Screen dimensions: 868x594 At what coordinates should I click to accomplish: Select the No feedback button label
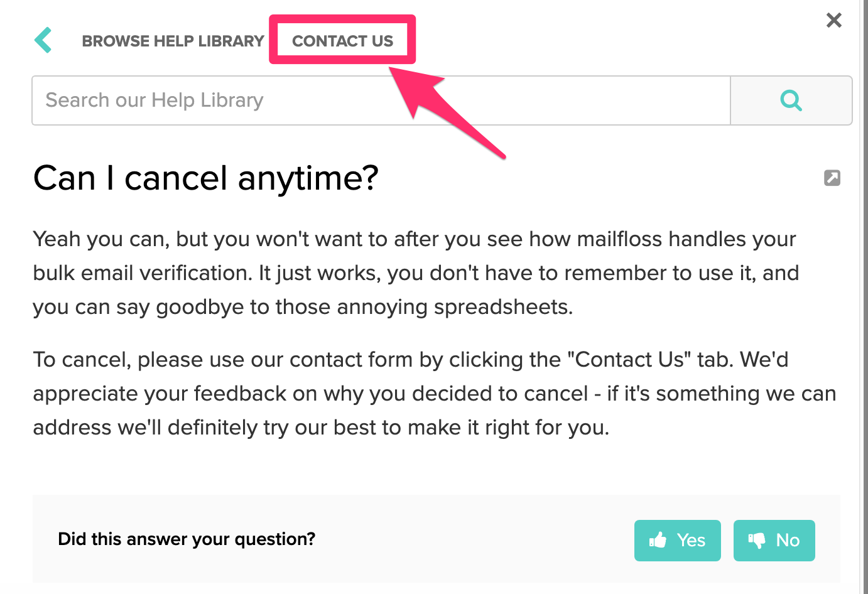[x=788, y=540]
